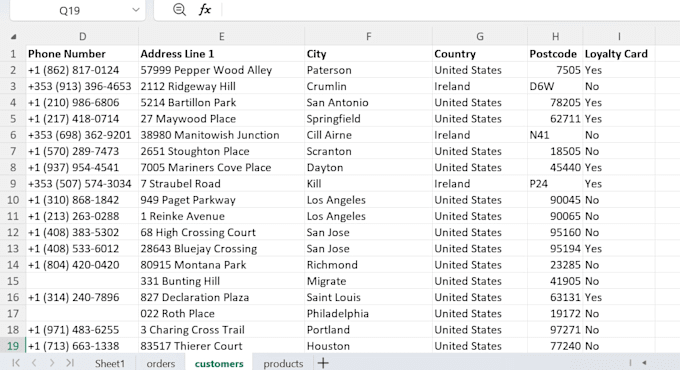Screen dimensions: 680x370
Task: Click the Name Box showing Q19
Action: (x=69, y=10)
